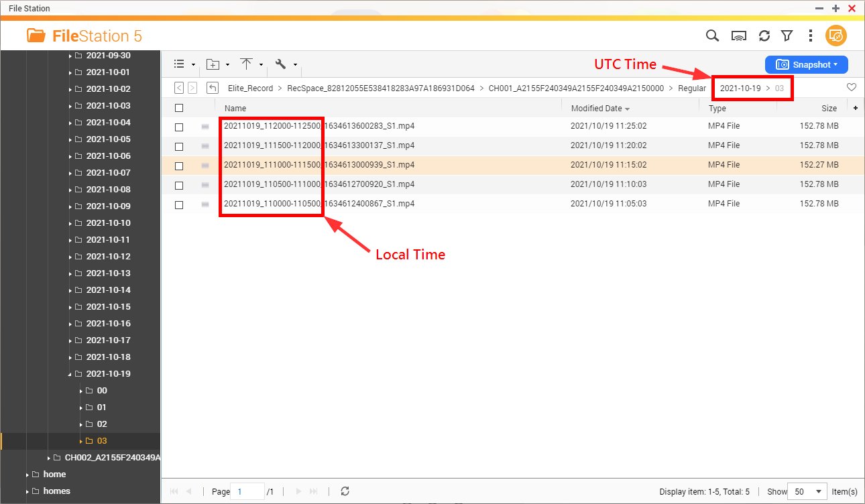865x504 pixels.
Task: Go up to parent folder arrow
Action: (213, 88)
